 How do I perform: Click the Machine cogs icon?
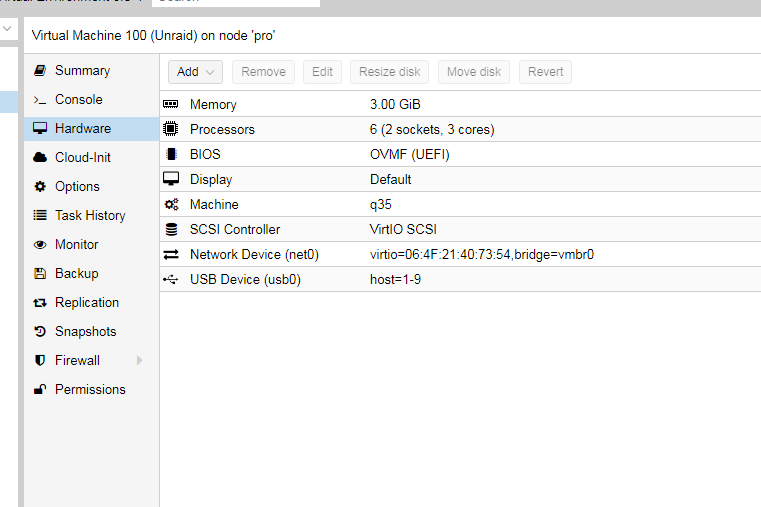pos(171,204)
